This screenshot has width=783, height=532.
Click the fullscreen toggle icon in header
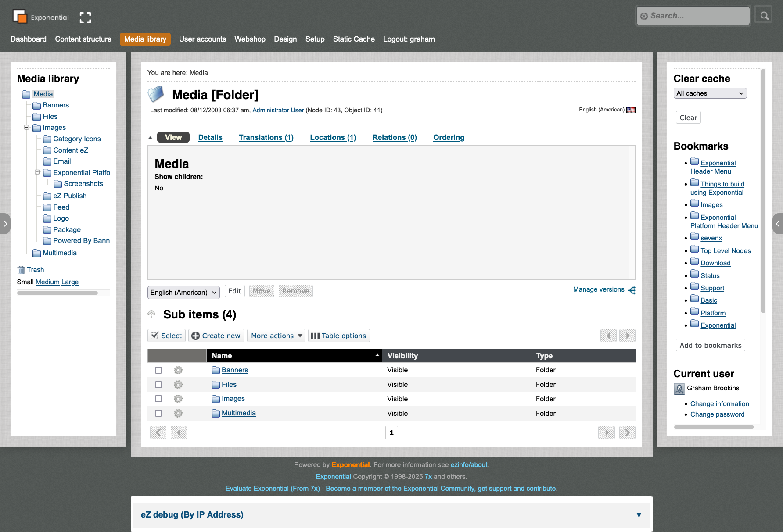coord(85,18)
